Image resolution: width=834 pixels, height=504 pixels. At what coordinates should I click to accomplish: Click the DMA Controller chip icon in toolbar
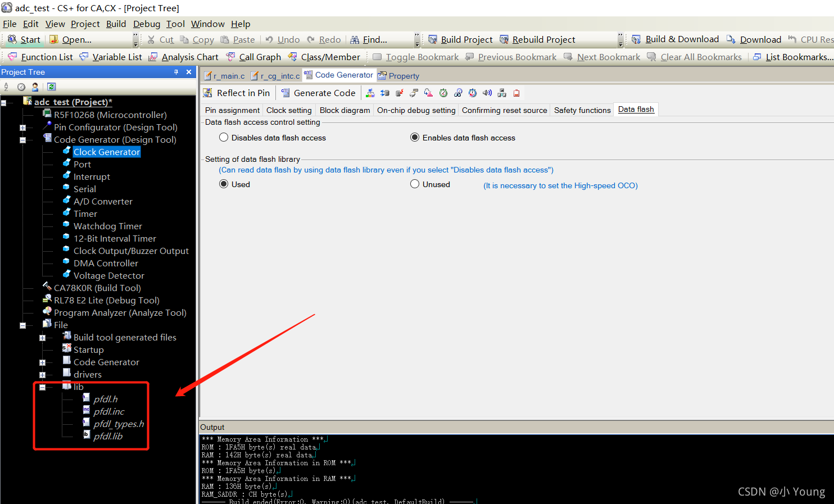tap(502, 93)
